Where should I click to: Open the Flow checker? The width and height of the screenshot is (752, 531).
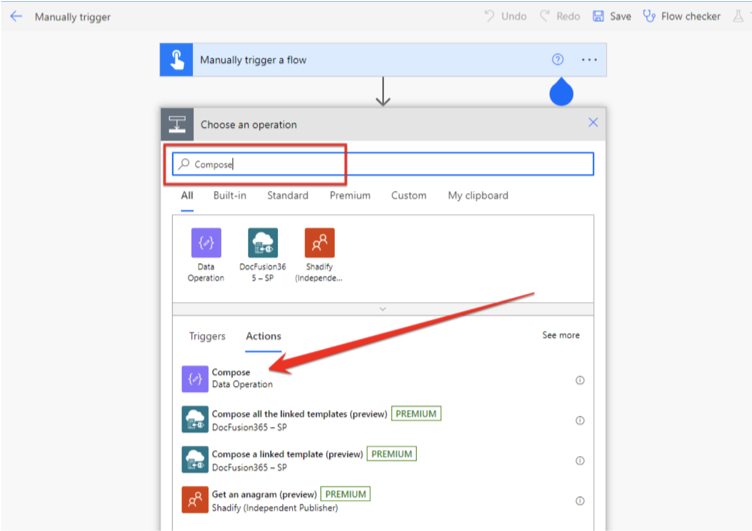pos(682,17)
